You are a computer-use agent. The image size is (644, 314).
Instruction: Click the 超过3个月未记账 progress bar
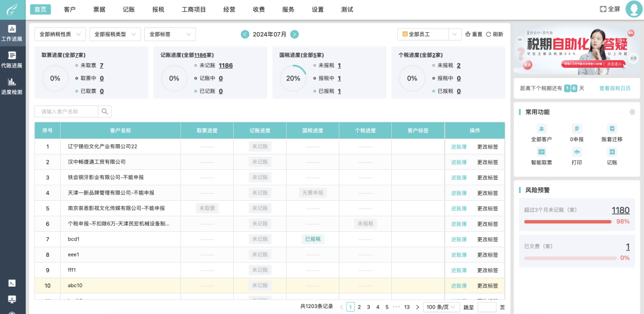point(568,222)
